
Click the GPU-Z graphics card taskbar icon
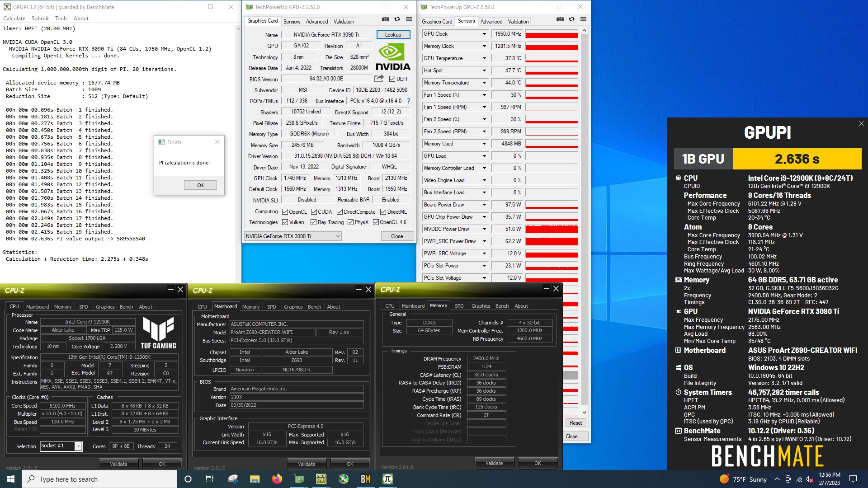click(x=299, y=479)
